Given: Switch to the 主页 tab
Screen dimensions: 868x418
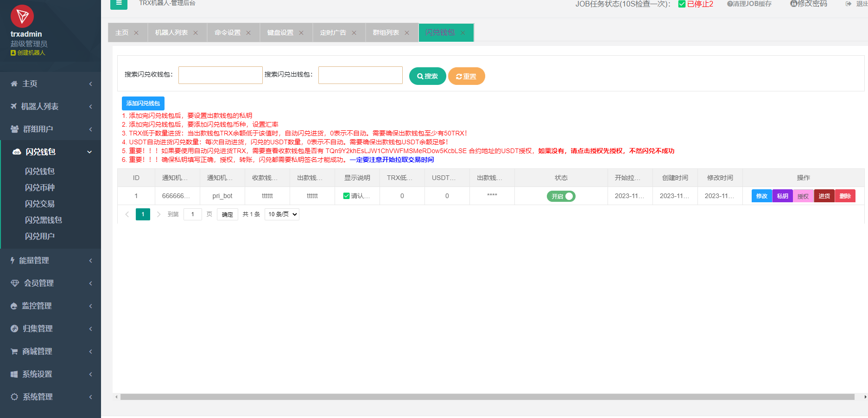Looking at the screenshot, I should coord(122,32).
